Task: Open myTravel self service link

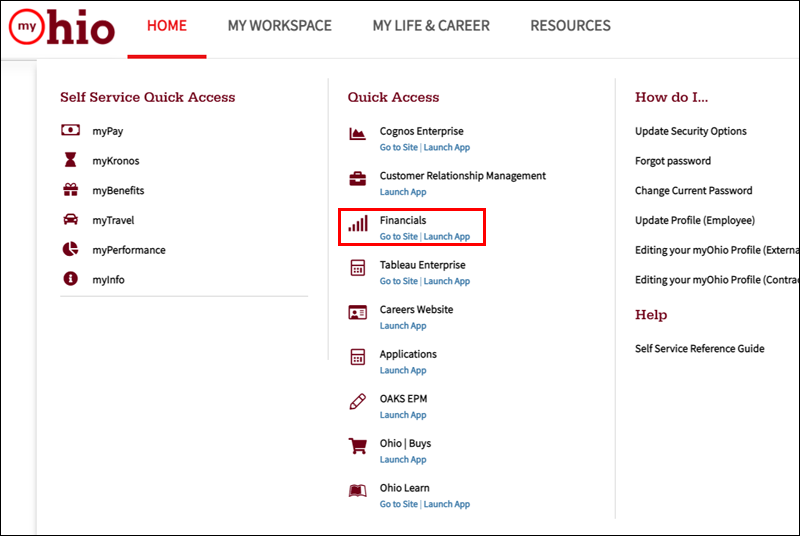Action: click(x=113, y=220)
